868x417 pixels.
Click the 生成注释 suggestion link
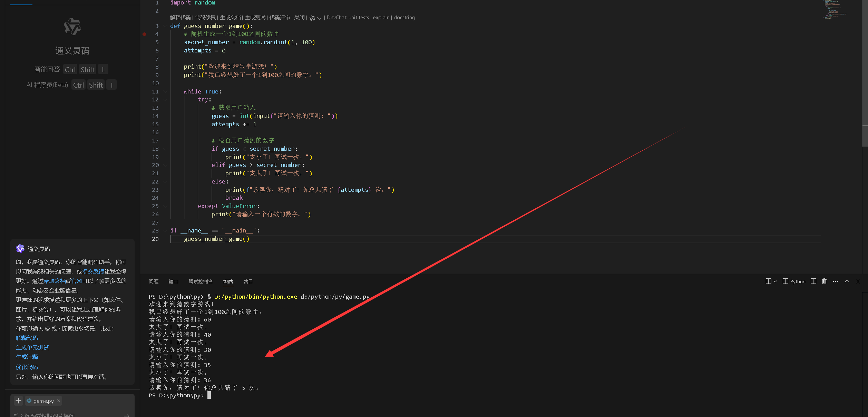click(x=27, y=357)
